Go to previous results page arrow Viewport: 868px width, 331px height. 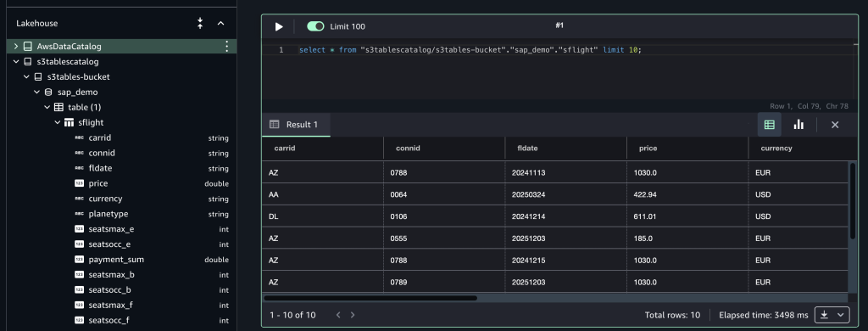click(338, 315)
